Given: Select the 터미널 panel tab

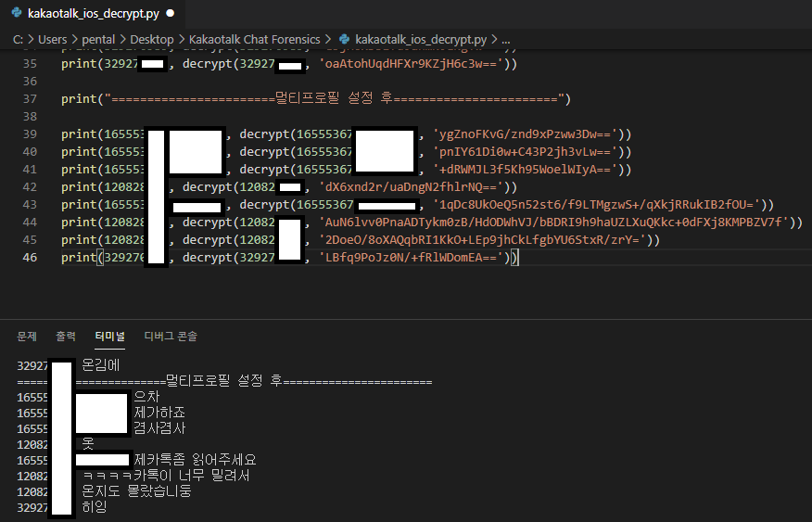Looking at the screenshot, I should pos(109,336).
